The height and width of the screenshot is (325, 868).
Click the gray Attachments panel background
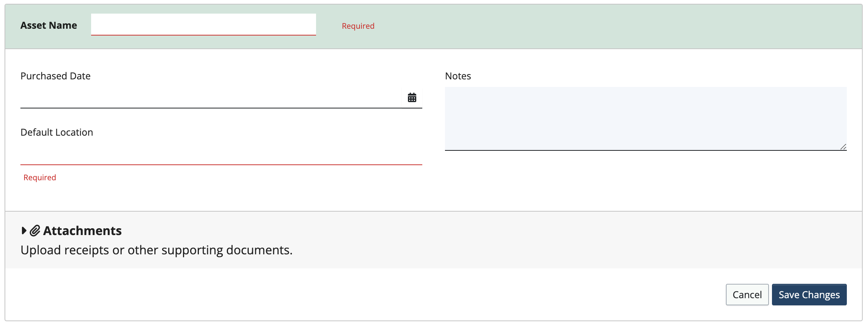tap(567, 240)
